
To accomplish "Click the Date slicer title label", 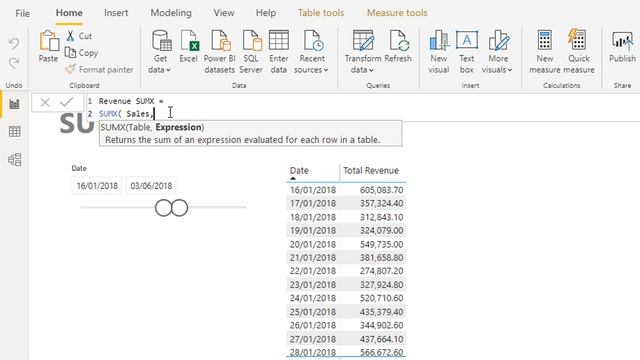I will pos(79,168).
